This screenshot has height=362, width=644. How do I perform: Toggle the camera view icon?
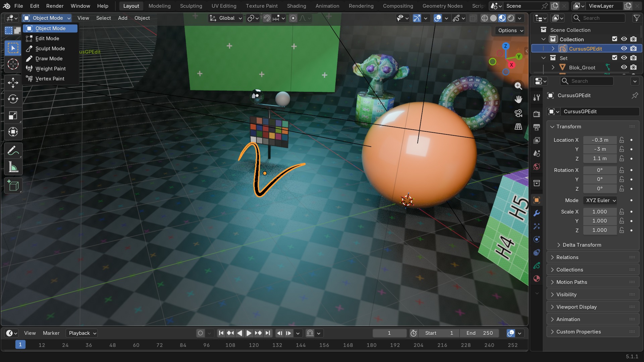(x=518, y=113)
